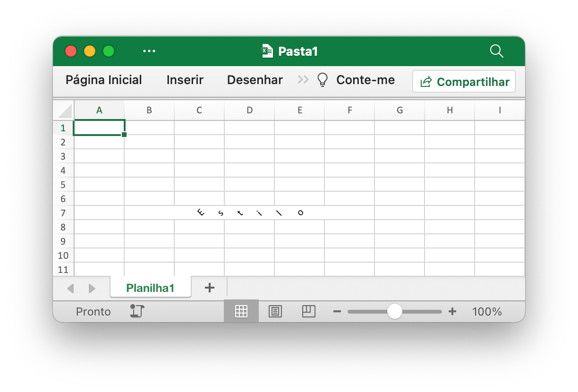Open the workbook search magnifier icon
578x392 pixels.
[x=496, y=51]
